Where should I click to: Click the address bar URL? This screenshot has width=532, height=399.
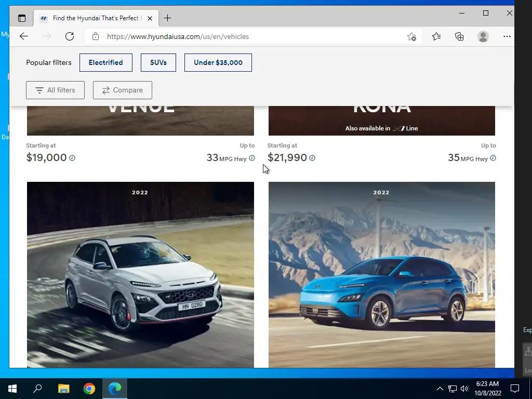[x=178, y=37]
